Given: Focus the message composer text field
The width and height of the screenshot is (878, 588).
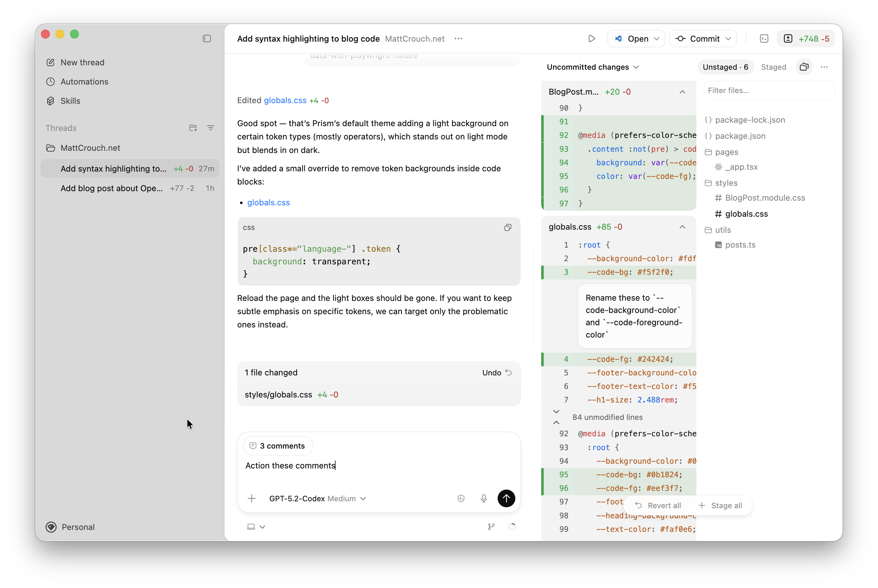Looking at the screenshot, I should (x=379, y=466).
